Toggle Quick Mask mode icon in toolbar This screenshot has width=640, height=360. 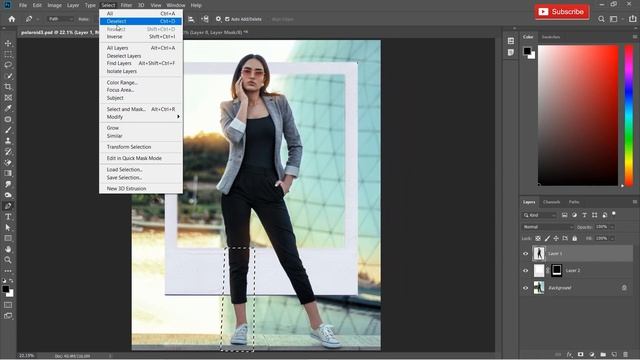click(8, 305)
